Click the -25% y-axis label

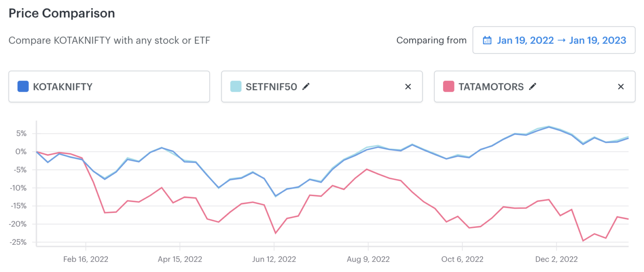(x=18, y=242)
